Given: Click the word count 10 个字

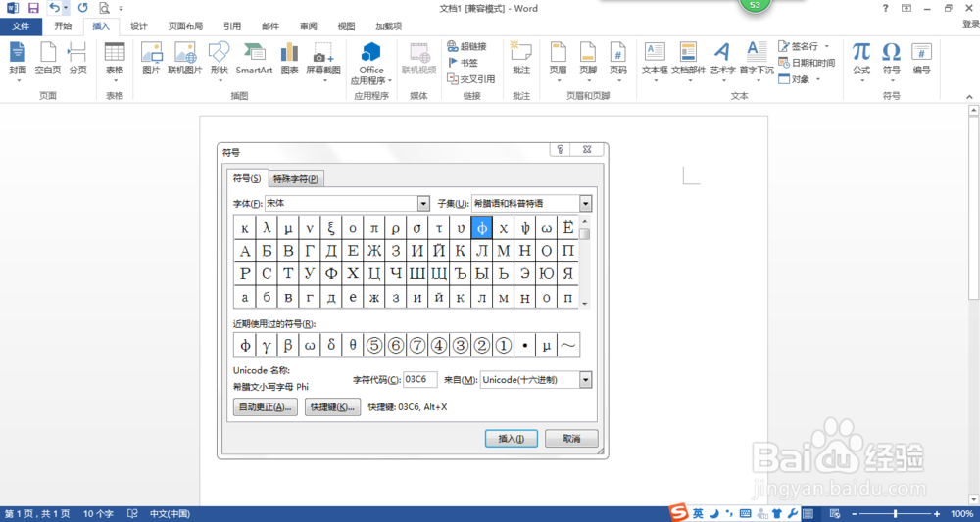Looking at the screenshot, I should [97, 514].
